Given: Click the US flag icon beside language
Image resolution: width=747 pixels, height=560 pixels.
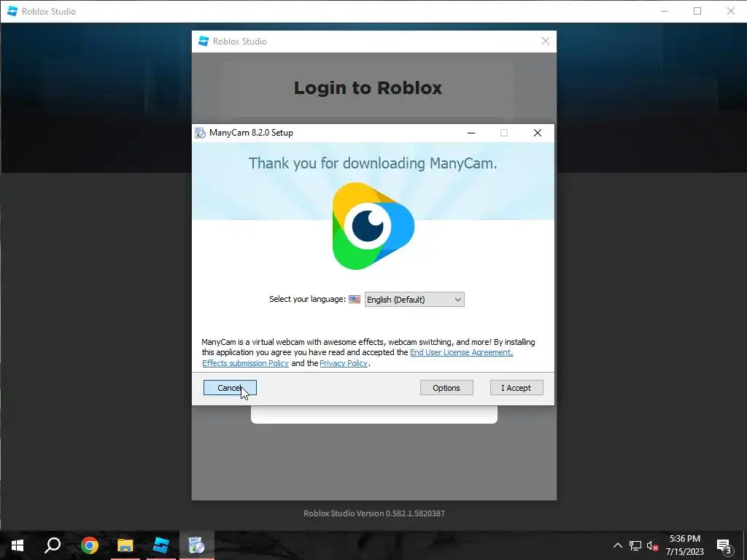Looking at the screenshot, I should coord(355,300).
